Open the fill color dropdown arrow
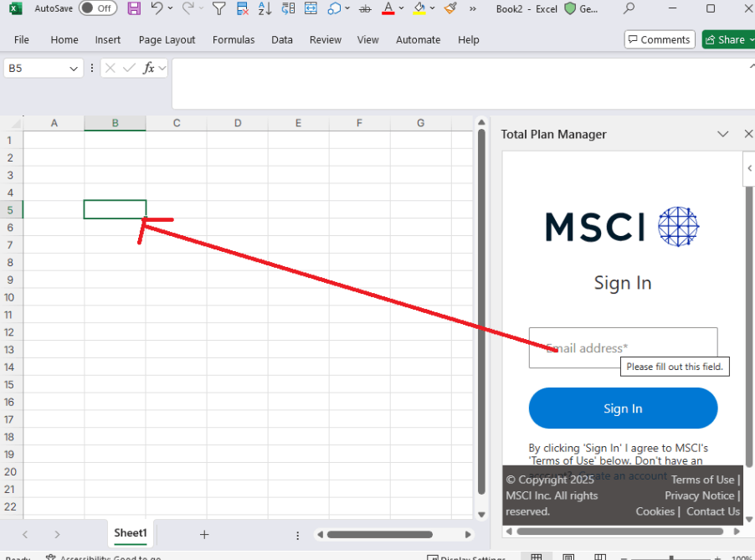Screen dimensions: 755x560 pyautogui.click(x=433, y=8)
